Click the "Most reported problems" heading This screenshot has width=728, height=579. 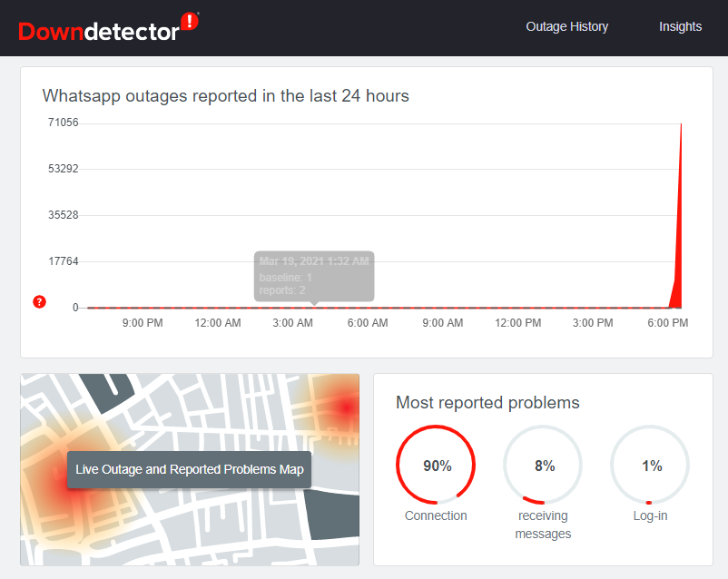point(487,403)
